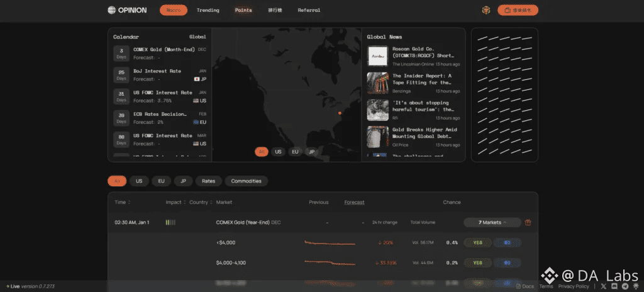The width and height of the screenshot is (644, 292).
Task: Click the ECB Rates Decision calendar entry
Action: [x=160, y=118]
